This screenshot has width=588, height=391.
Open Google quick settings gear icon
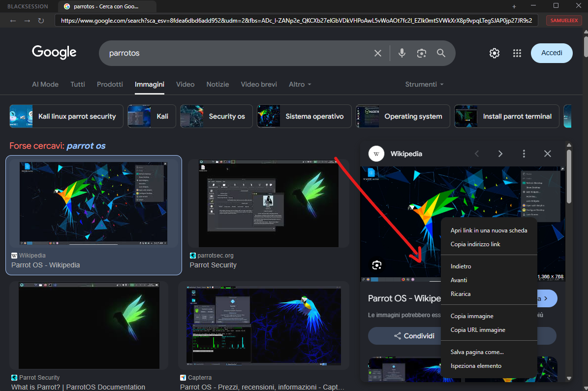coord(494,53)
